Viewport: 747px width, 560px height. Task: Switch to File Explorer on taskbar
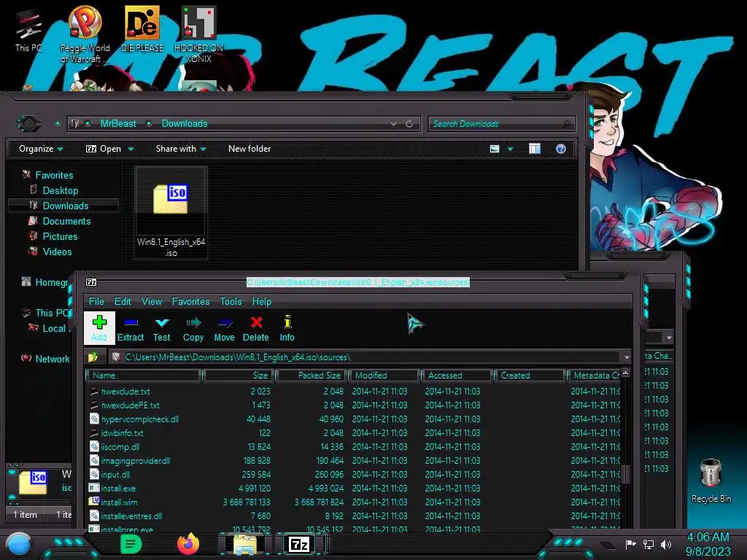[x=245, y=544]
